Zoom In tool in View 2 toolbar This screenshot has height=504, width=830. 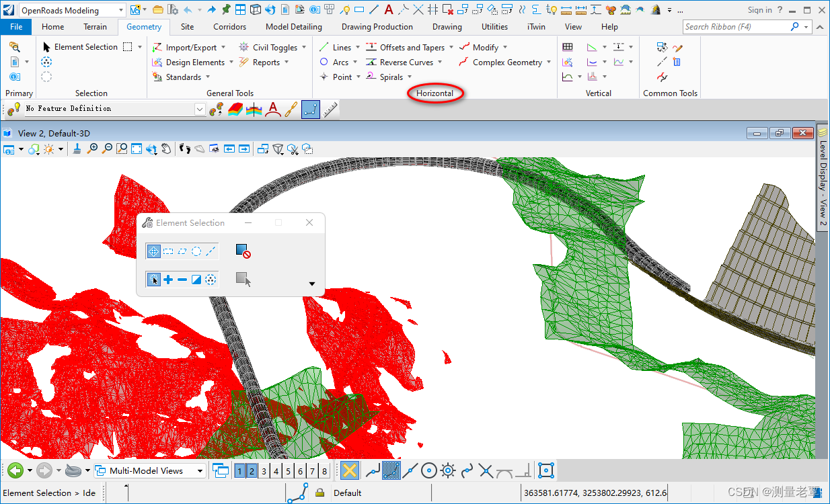pos(93,149)
